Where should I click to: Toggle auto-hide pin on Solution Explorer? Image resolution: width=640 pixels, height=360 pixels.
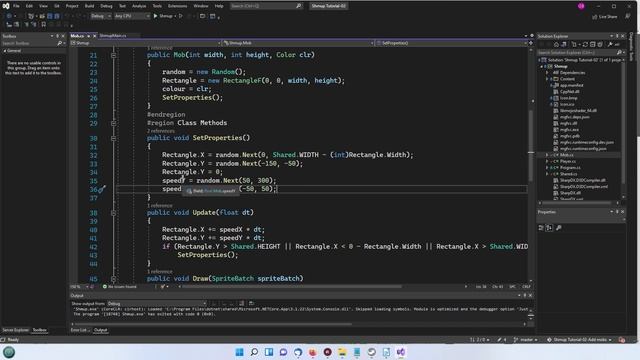click(x=617, y=36)
